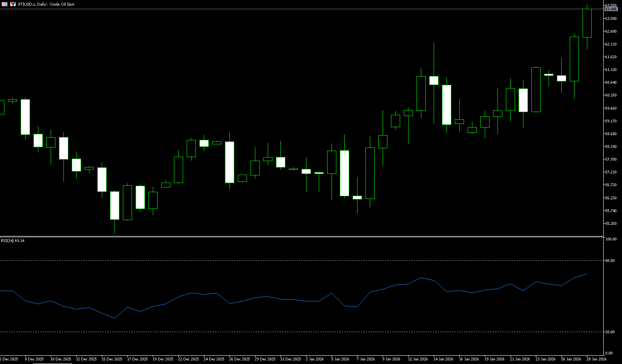Click the 28 Jan 2026 date label
The width and height of the screenshot is (622, 364).
click(596, 359)
